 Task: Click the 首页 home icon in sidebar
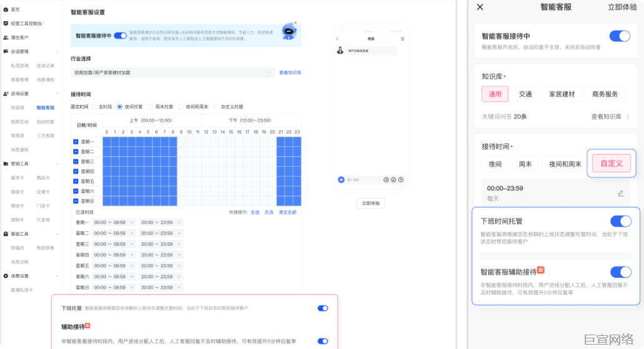pos(6,9)
